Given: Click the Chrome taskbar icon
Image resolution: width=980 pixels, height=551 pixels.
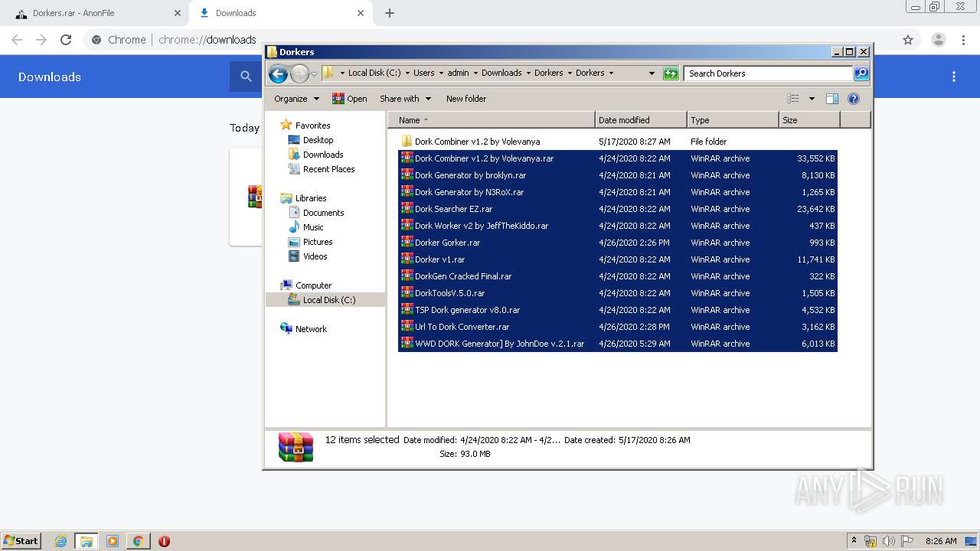Looking at the screenshot, I should 138,541.
